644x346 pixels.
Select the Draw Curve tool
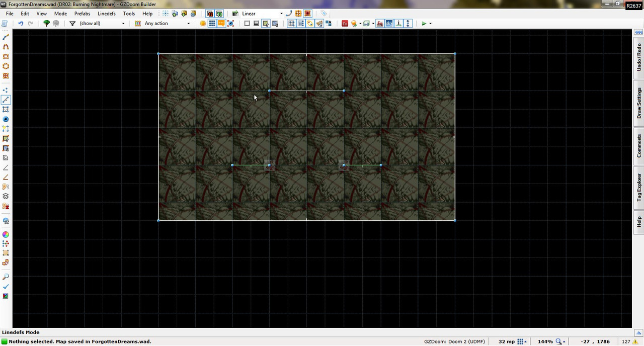click(6, 47)
